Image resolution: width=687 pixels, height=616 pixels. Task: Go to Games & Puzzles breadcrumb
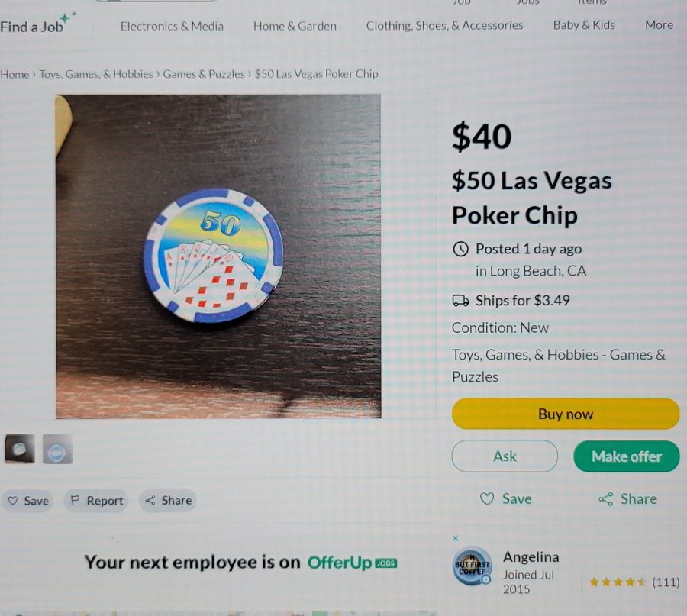pyautogui.click(x=204, y=74)
